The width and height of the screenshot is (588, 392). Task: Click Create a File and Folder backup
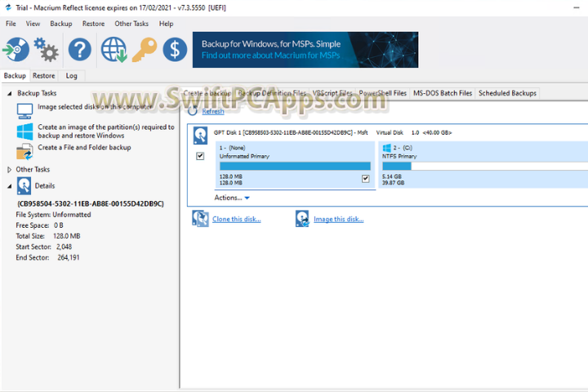pos(84,148)
